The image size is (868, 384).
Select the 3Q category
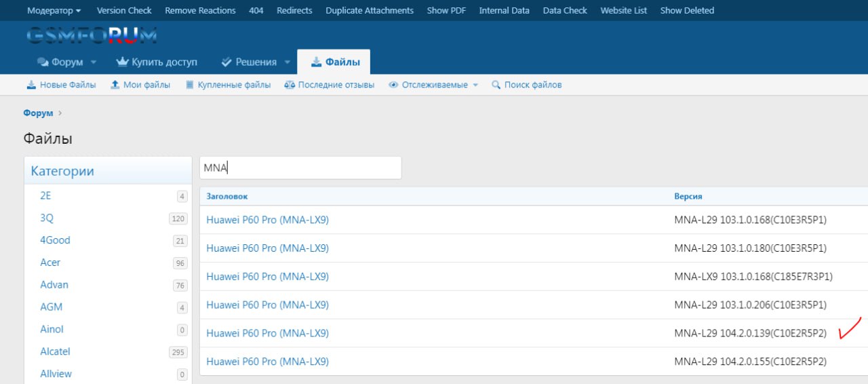tap(47, 218)
